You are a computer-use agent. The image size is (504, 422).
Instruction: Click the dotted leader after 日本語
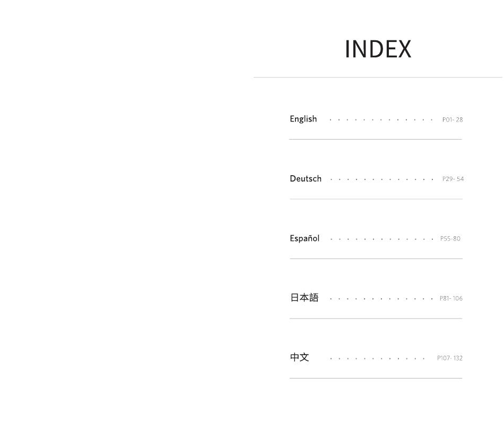(x=381, y=299)
